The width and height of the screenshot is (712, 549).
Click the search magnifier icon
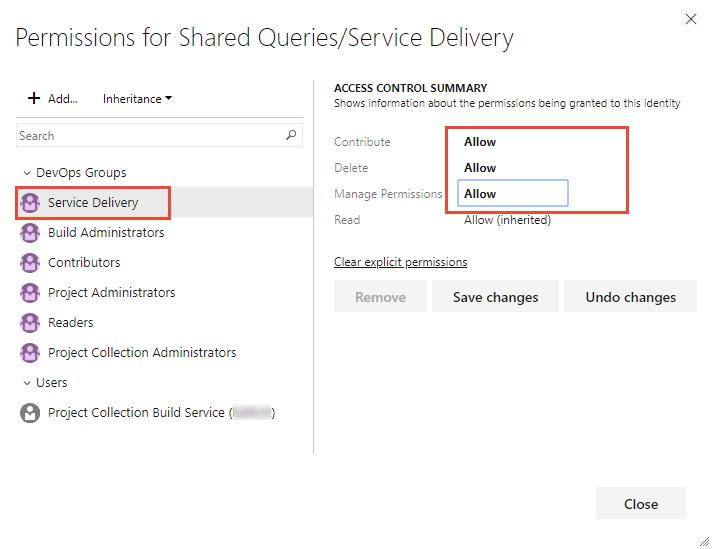click(291, 135)
